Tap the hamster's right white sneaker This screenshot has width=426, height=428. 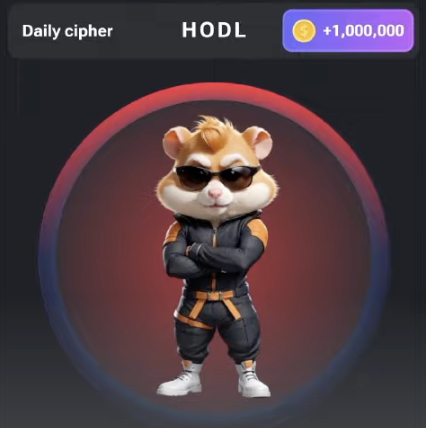coord(253,381)
